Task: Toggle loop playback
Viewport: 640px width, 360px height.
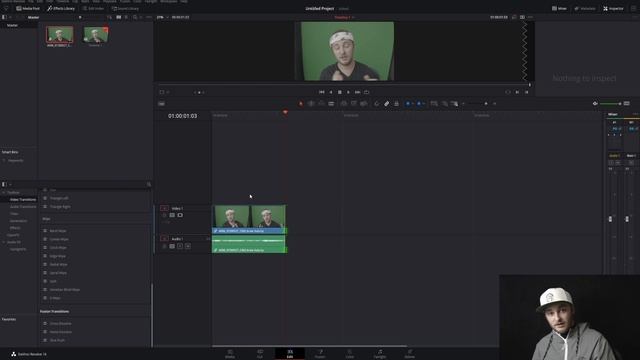Action: (367, 92)
